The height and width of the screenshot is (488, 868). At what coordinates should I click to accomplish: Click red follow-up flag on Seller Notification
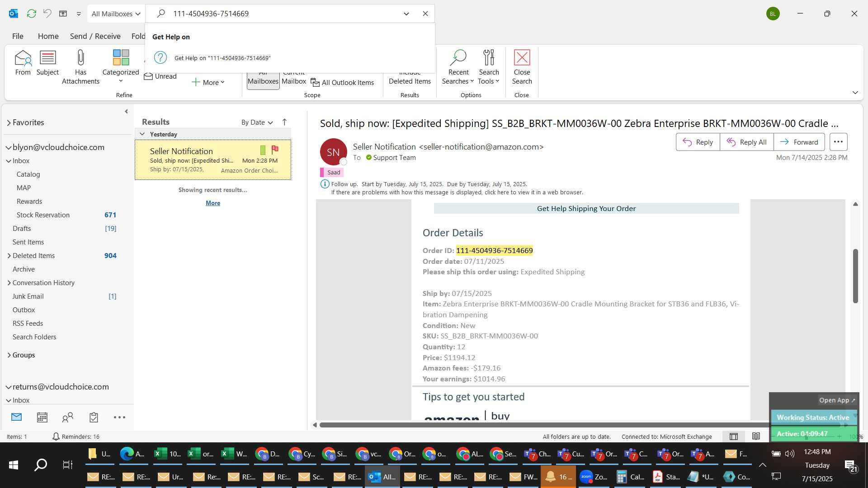[x=275, y=150]
